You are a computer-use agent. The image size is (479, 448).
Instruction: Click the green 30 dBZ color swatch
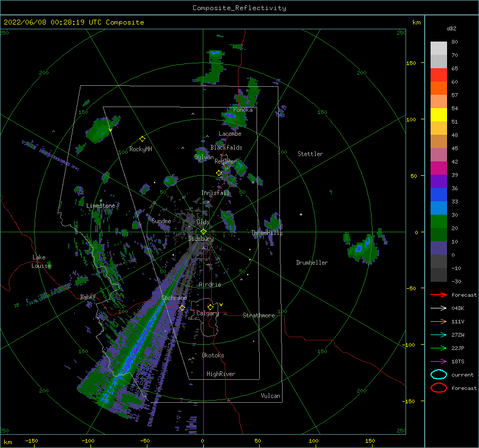tap(439, 222)
